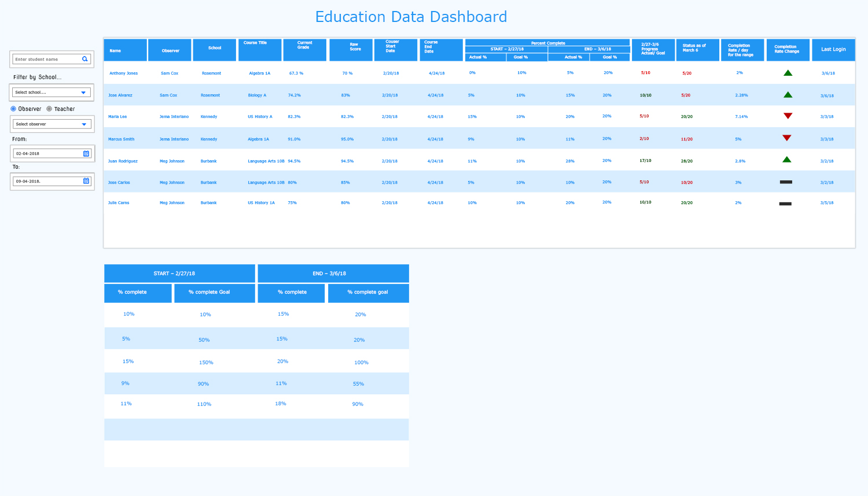
Task: Open student Anthony Jones
Action: click(x=124, y=73)
